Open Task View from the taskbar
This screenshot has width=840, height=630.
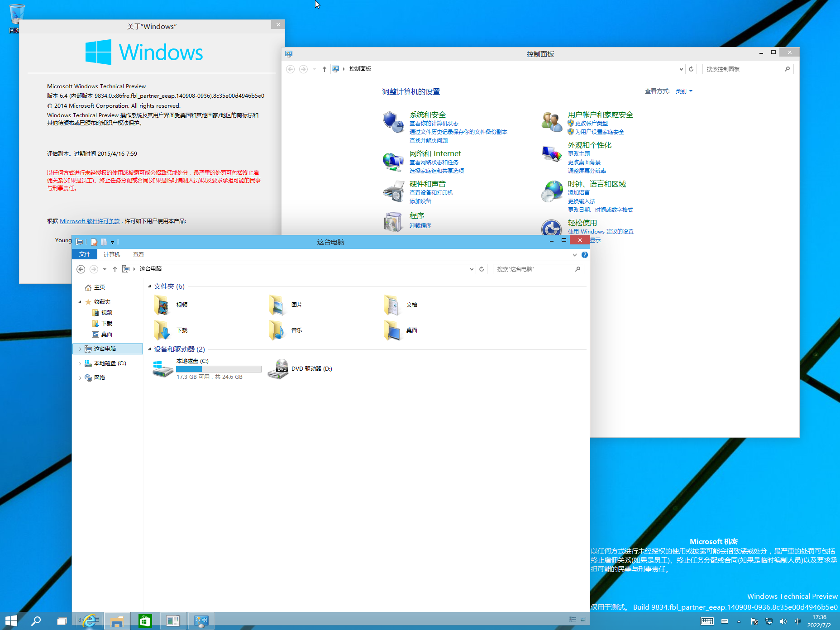tap(62, 620)
